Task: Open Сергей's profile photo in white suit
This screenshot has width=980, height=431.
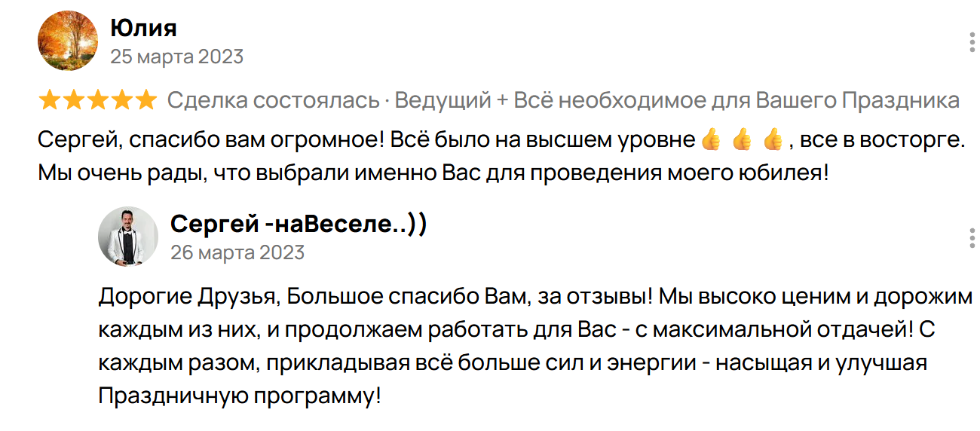Action: click(x=127, y=236)
